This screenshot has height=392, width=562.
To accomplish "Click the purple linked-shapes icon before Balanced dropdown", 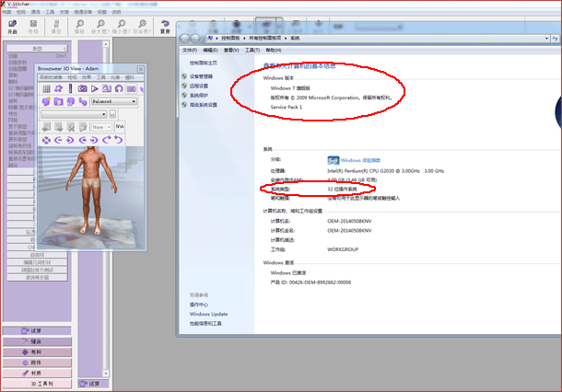I will [x=83, y=101].
